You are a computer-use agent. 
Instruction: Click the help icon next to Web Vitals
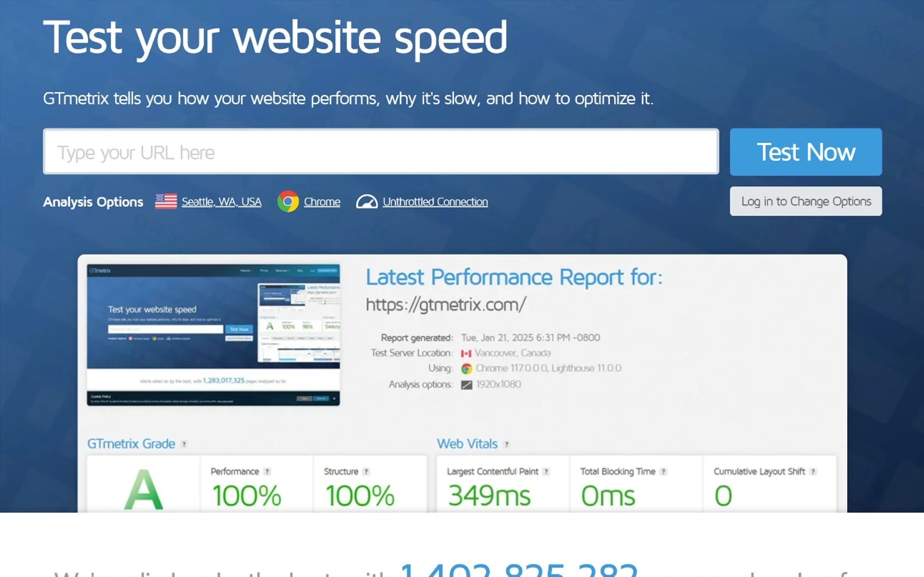[x=506, y=444]
